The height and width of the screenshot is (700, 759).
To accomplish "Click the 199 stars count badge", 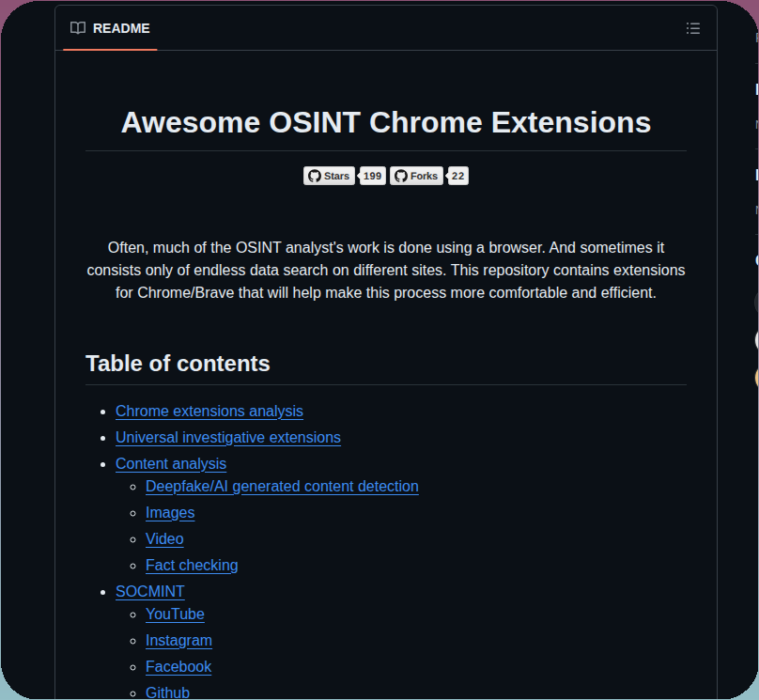I will (372, 177).
